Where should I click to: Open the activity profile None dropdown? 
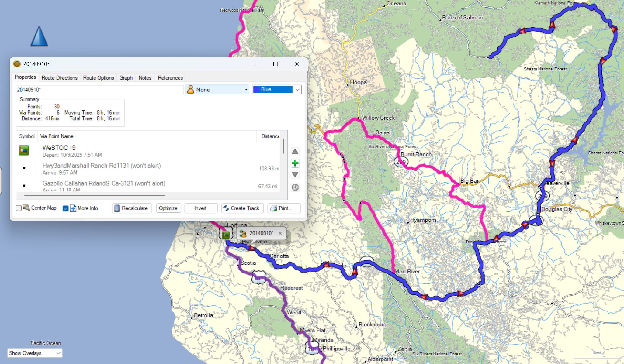point(217,90)
